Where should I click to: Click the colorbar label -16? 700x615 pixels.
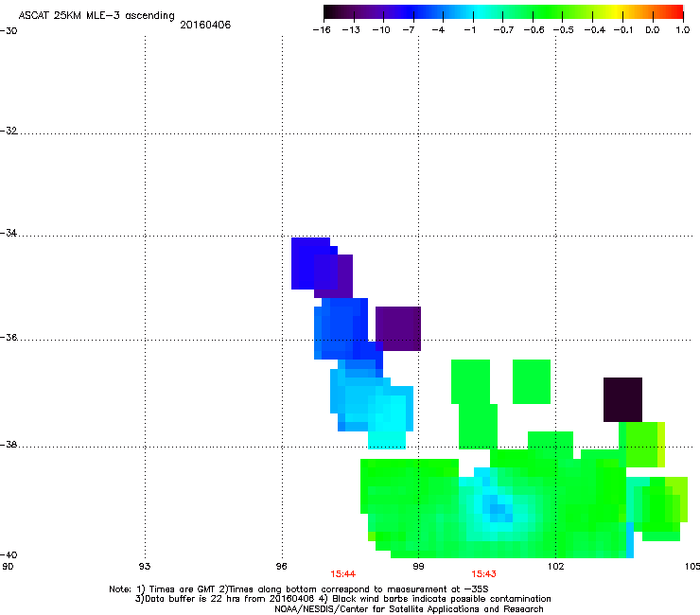point(322,30)
